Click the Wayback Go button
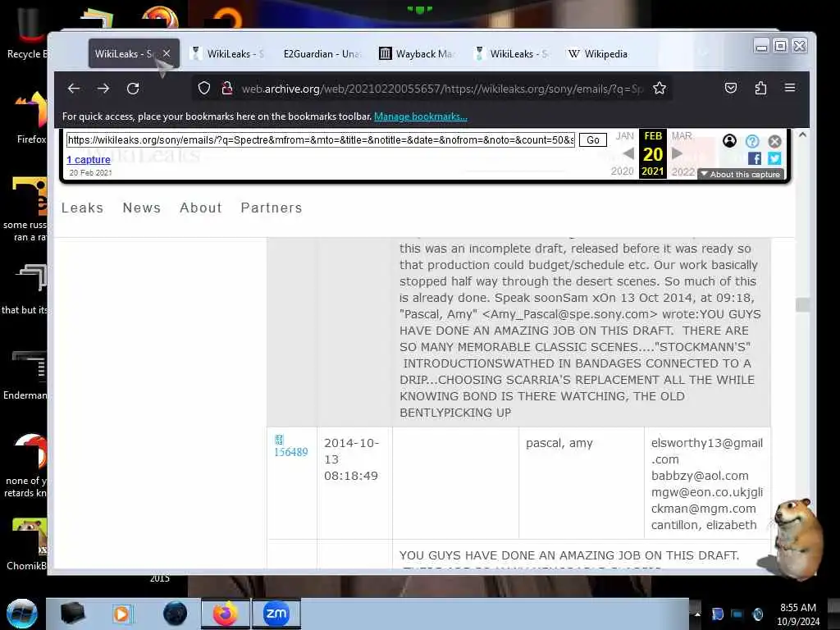The image size is (840, 630). pos(593,139)
